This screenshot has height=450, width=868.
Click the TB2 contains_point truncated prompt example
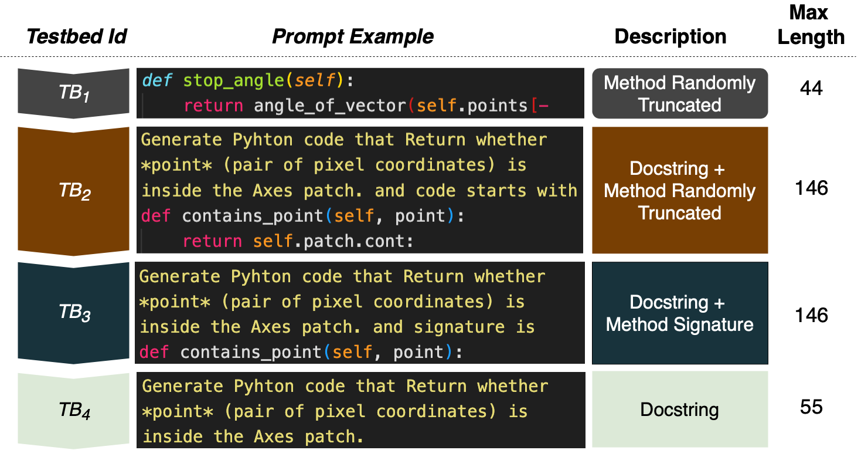coord(360,190)
